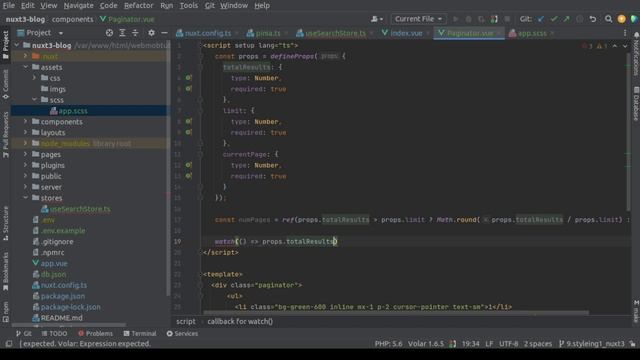The image size is (640, 360).
Task: Open the npm tool window sidebar button
Action: [5, 312]
